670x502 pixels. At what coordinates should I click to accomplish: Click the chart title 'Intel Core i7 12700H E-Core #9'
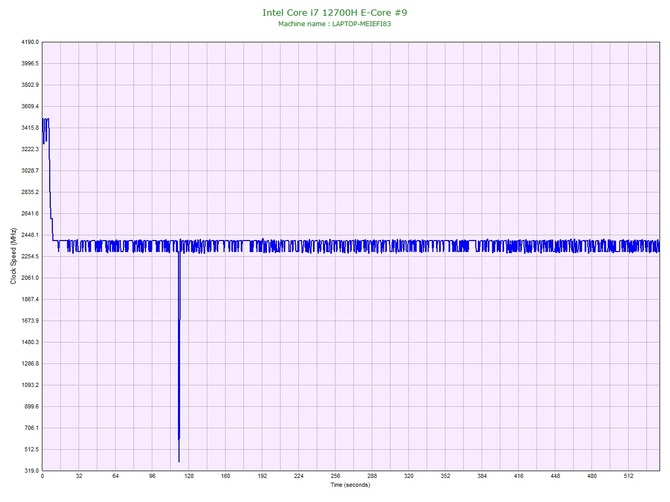point(334,12)
